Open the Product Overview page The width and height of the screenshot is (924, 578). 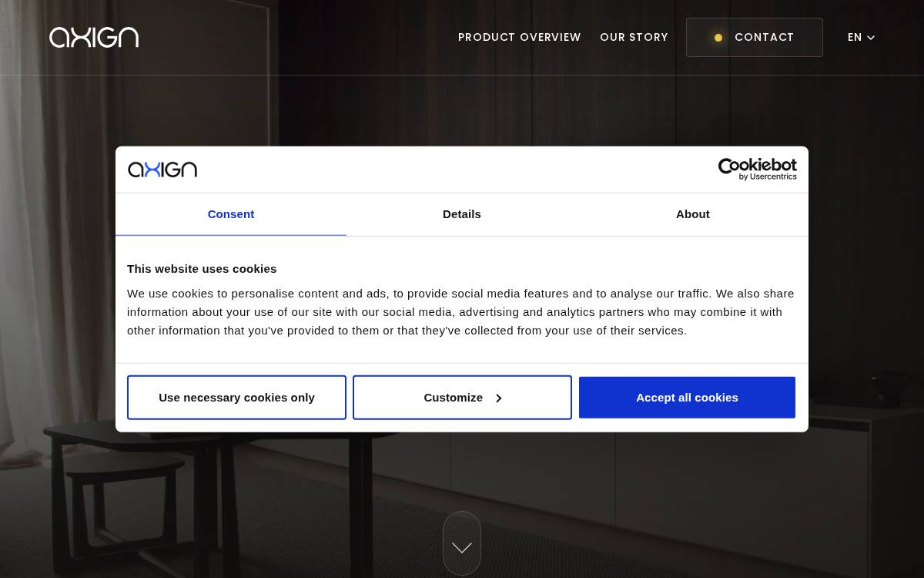520,37
